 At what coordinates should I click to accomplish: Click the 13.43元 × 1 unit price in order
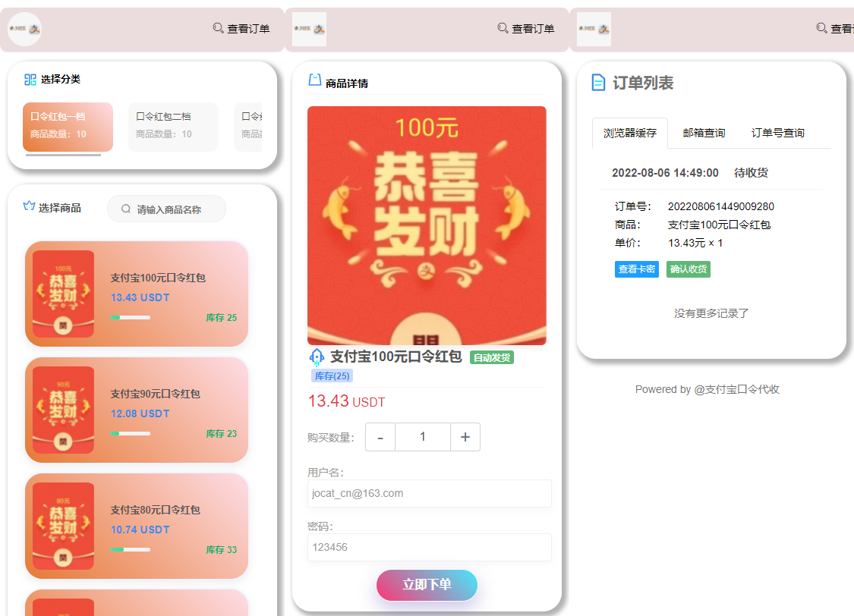coord(695,243)
